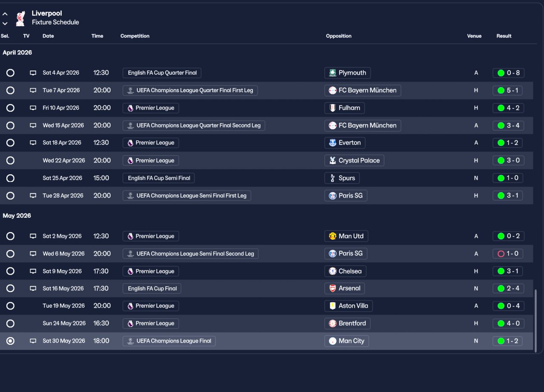This screenshot has width=544, height=392.
Task: Sort by the Time column header
Action: click(97, 36)
